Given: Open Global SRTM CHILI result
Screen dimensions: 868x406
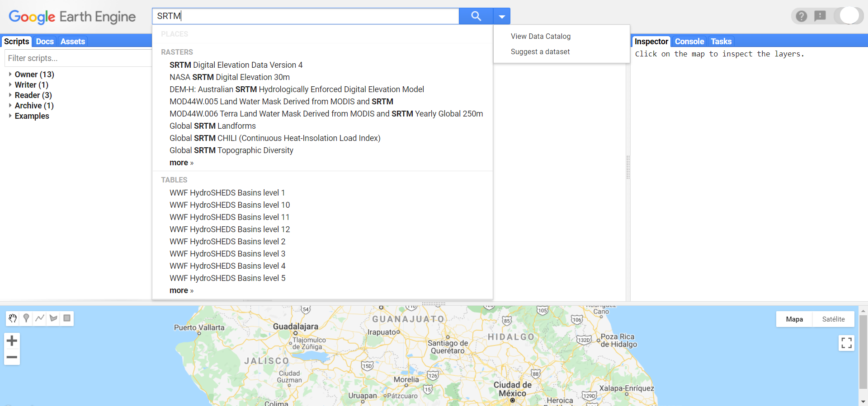Looking at the screenshot, I should (x=275, y=138).
